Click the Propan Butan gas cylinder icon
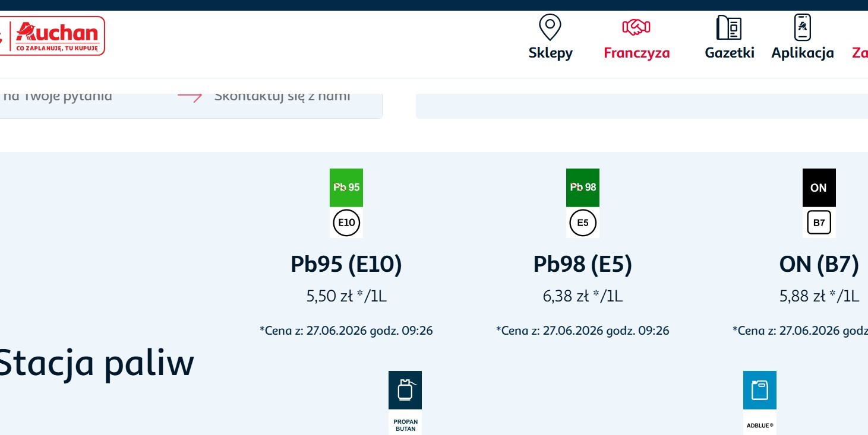 [405, 390]
